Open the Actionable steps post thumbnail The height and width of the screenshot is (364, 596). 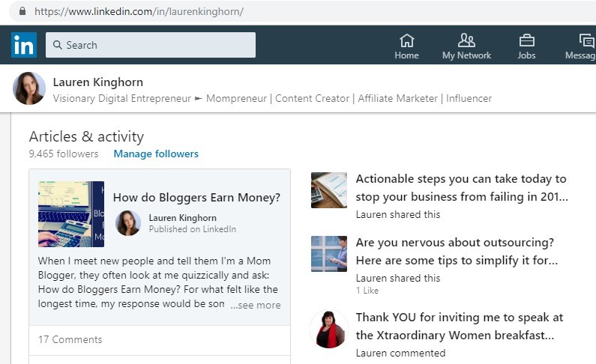[329, 190]
